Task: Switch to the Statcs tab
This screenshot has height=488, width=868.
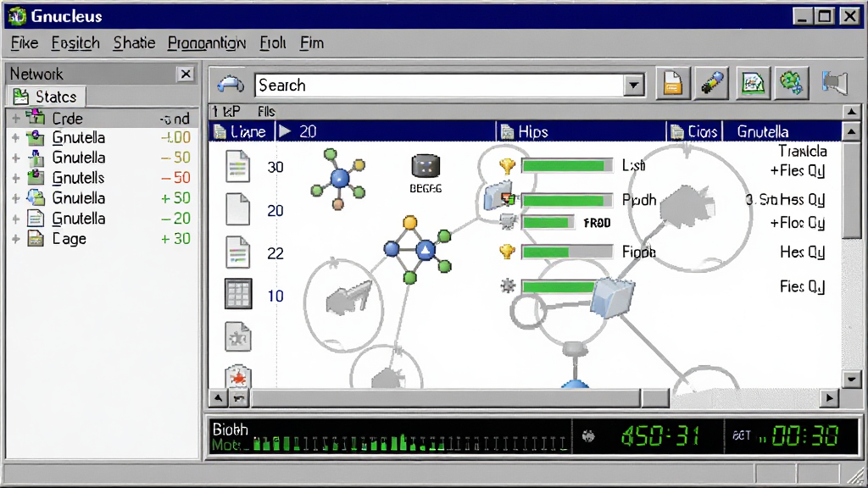Action: tap(46, 97)
